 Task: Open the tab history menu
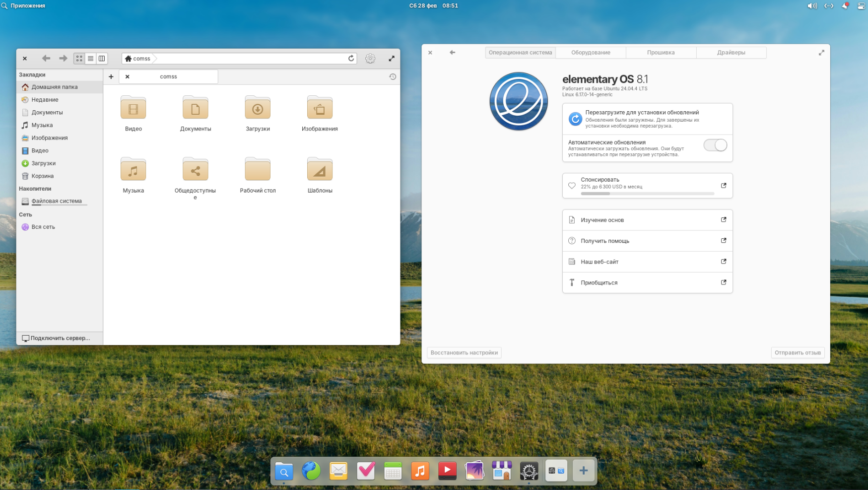tap(393, 77)
